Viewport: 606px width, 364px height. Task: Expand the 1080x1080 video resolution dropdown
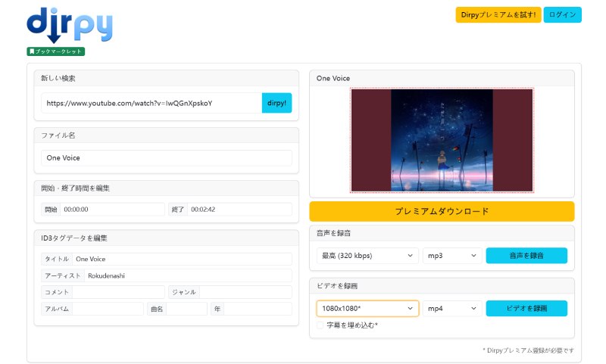[367, 309]
